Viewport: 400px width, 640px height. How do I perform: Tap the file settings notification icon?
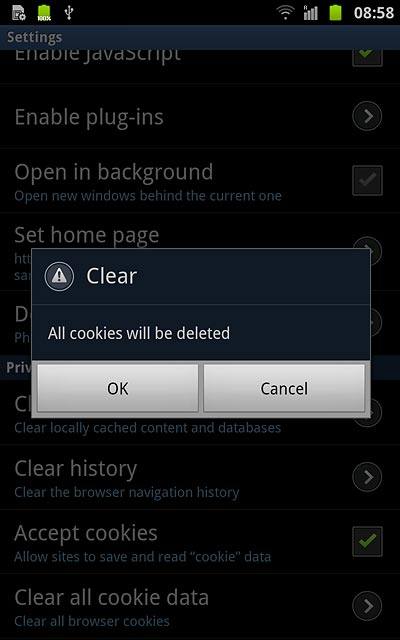pos(19,13)
